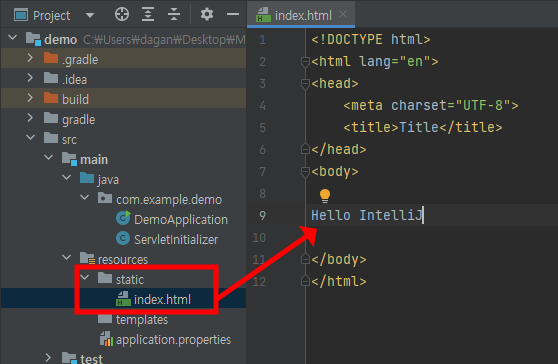Click the "en" lang attribute value
Image resolution: width=558 pixels, height=364 pixels.
(x=415, y=61)
